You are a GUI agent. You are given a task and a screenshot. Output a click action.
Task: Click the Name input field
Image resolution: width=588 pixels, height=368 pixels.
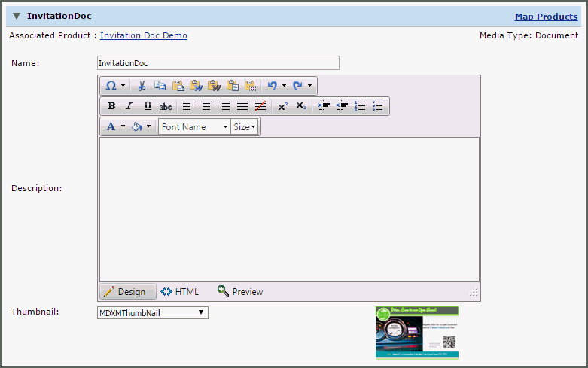[218, 63]
